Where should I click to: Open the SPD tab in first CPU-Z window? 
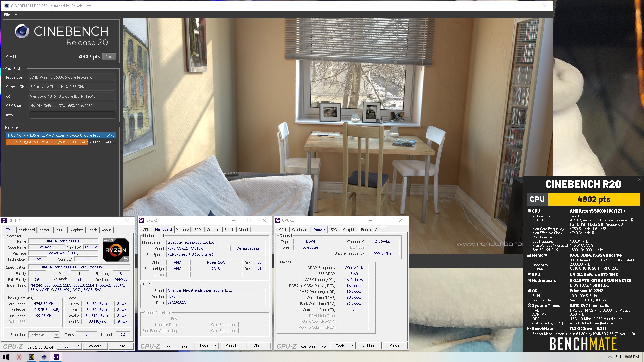(x=60, y=230)
